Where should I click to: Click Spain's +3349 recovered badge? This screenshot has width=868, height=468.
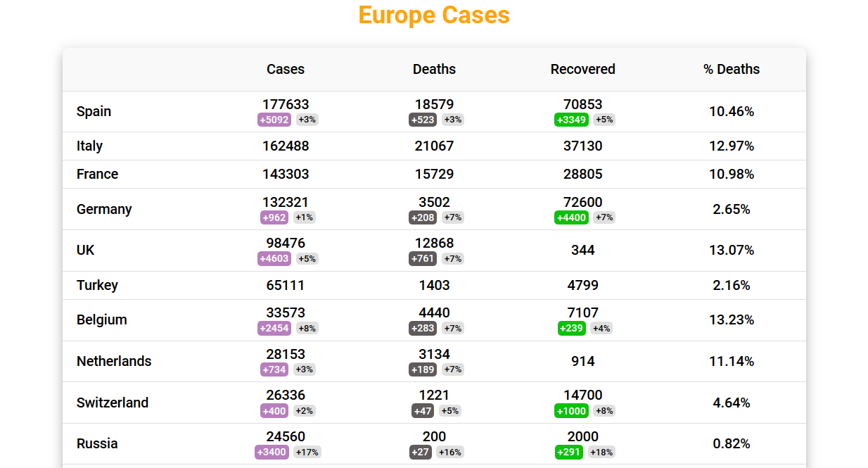pyautogui.click(x=572, y=120)
